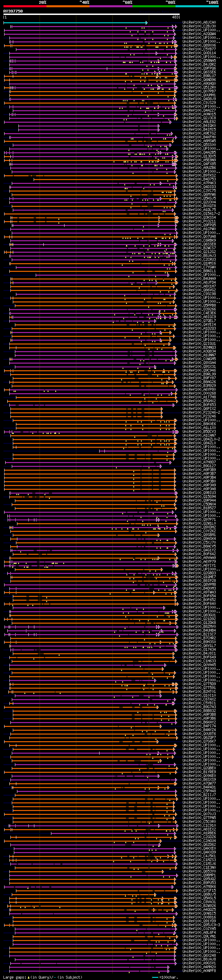Click hit label UniRef100_Q4A2Z7
The image size is (222, 980).
coord(199,110)
